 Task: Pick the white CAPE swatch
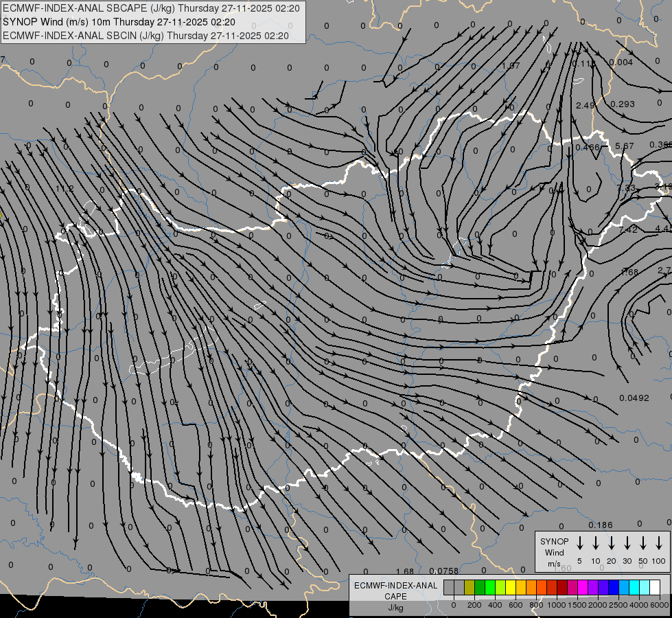point(656,587)
